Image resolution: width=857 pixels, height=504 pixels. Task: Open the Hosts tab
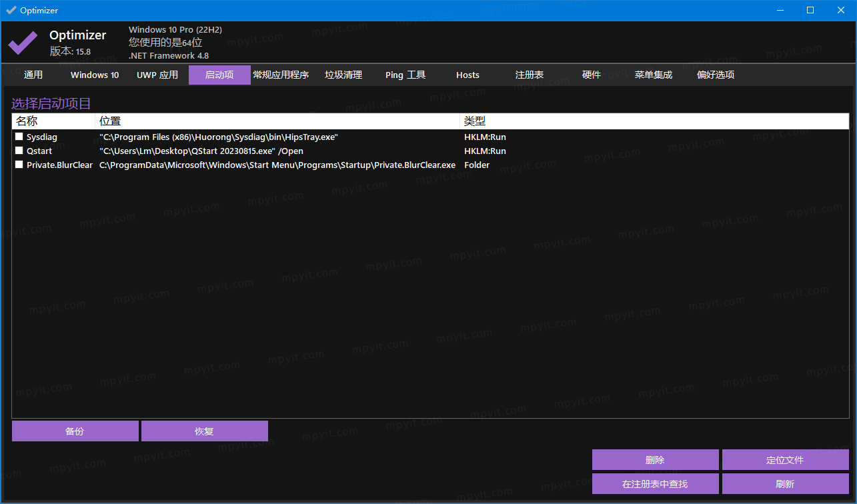[468, 75]
